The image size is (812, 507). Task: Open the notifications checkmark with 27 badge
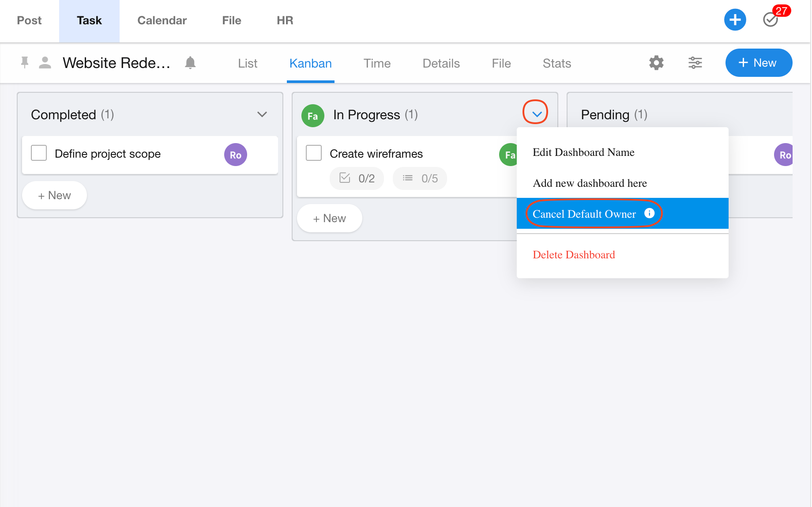771,19
